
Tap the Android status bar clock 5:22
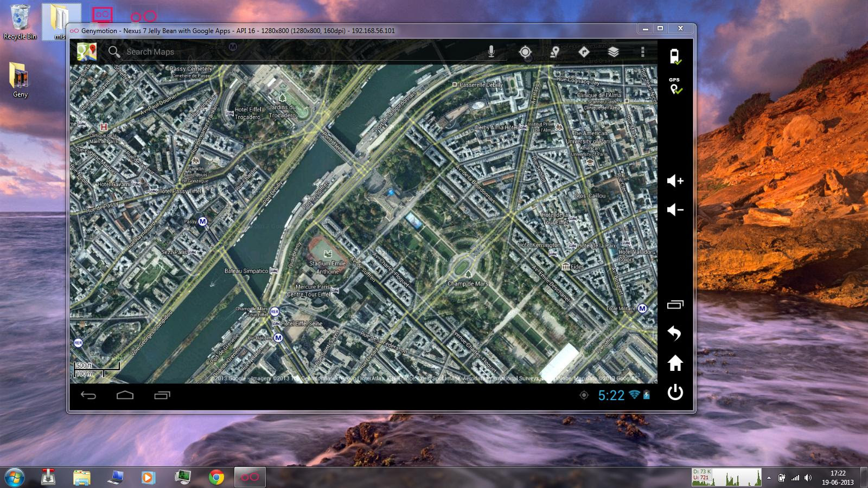[x=611, y=395]
